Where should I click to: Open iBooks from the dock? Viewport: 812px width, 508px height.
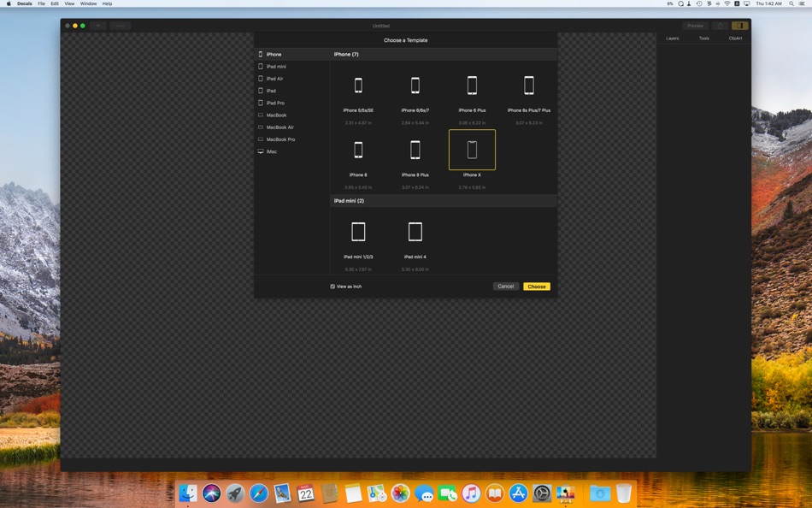[x=495, y=493]
